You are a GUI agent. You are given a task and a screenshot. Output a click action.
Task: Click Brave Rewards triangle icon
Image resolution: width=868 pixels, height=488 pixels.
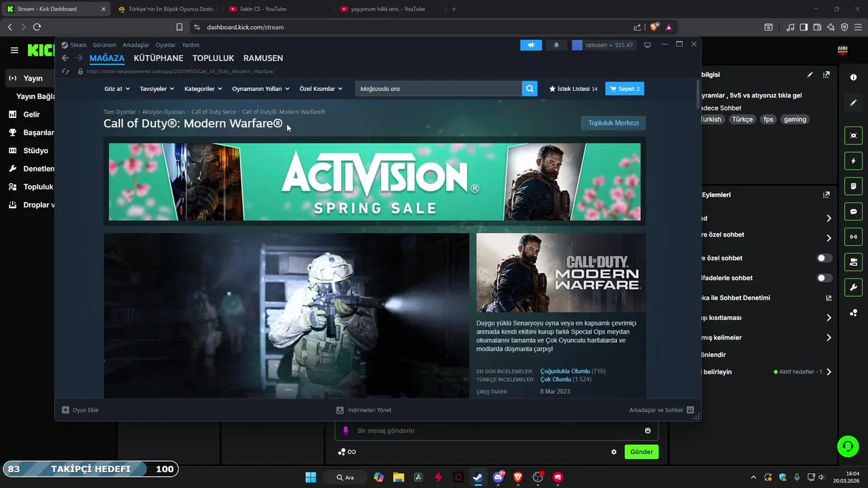669,27
